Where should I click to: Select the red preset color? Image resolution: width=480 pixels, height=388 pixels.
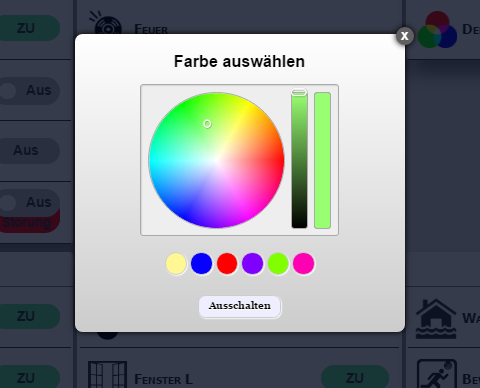coord(227,263)
